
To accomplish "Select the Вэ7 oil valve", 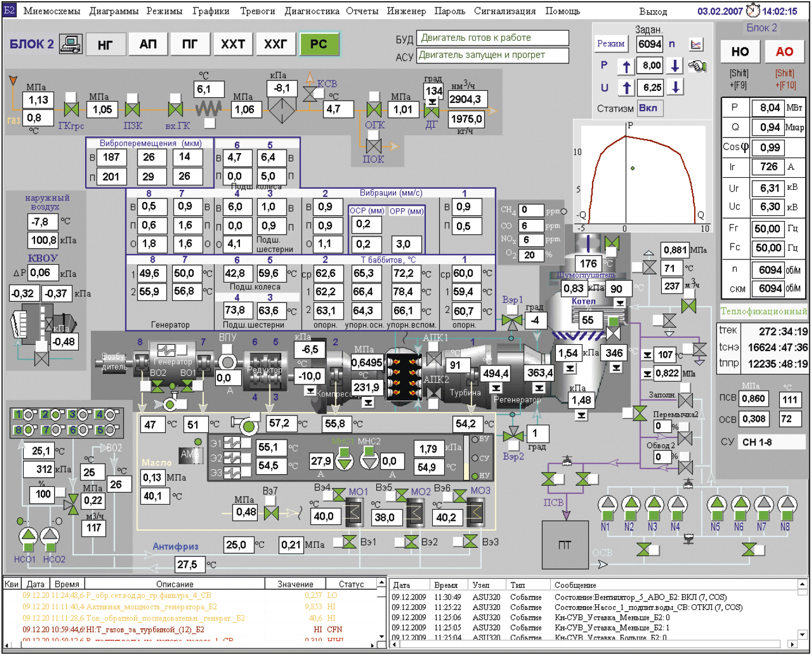I will click(271, 512).
